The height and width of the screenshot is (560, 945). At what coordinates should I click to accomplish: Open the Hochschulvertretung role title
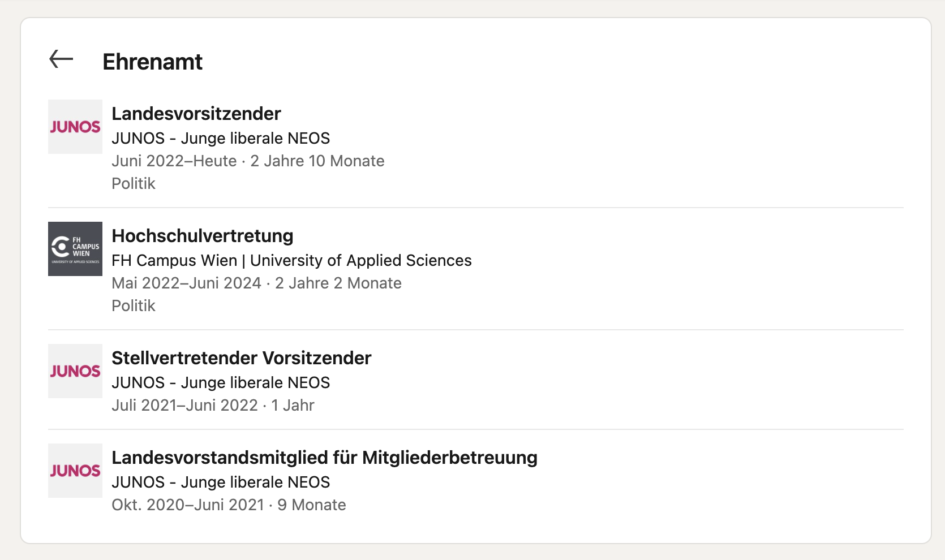(202, 236)
